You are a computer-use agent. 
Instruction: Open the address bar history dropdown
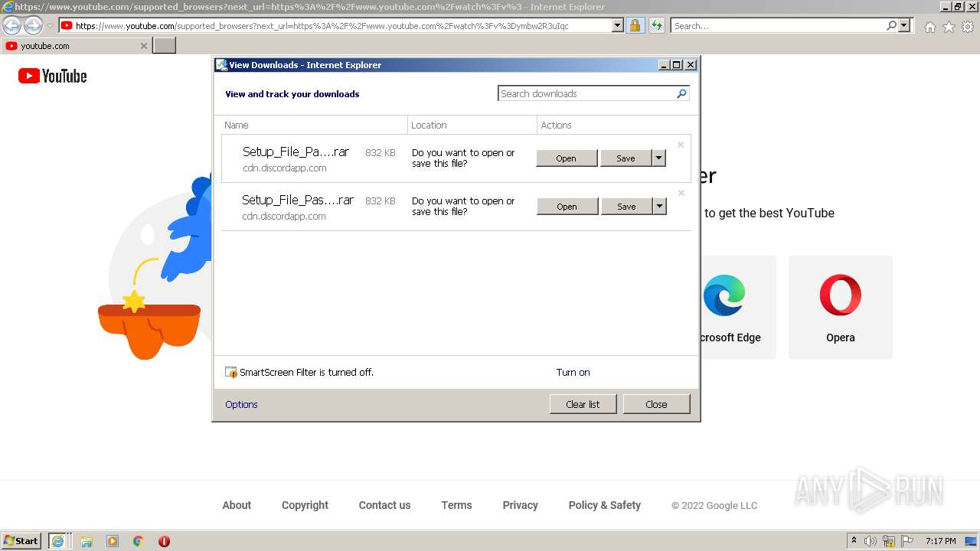coord(618,25)
